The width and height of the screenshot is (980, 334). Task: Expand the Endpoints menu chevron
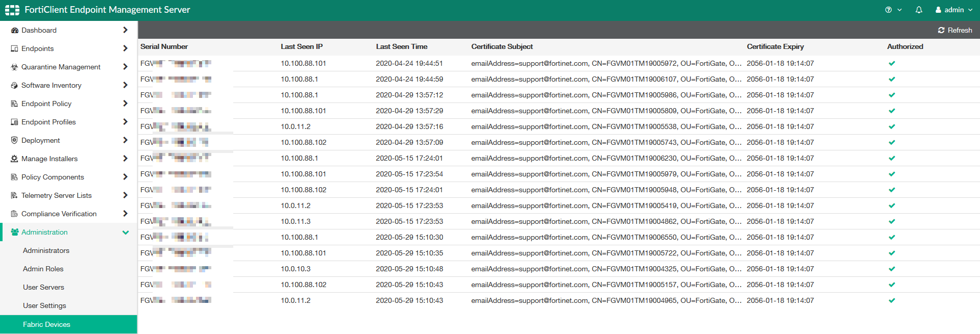tap(125, 48)
